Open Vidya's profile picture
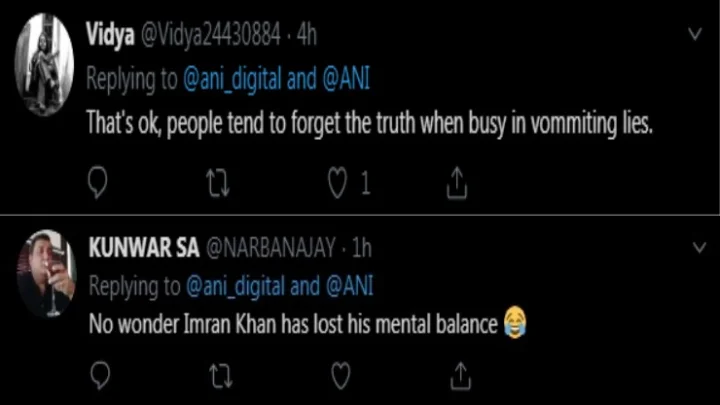This screenshot has height=405, width=720. [45, 65]
